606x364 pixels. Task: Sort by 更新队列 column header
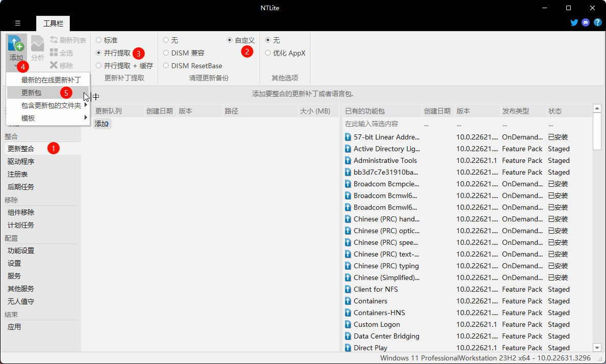tap(118, 111)
